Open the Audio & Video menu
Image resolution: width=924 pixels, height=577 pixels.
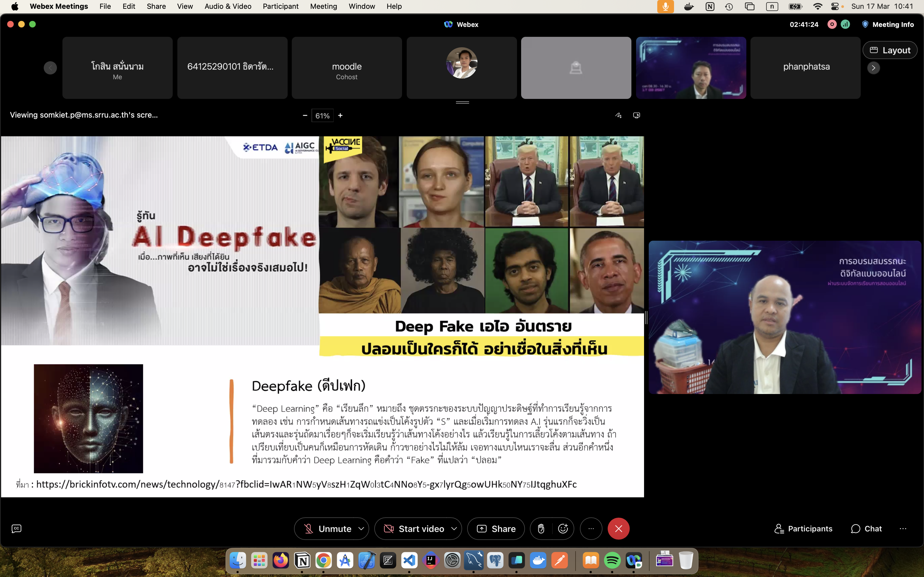click(x=228, y=6)
